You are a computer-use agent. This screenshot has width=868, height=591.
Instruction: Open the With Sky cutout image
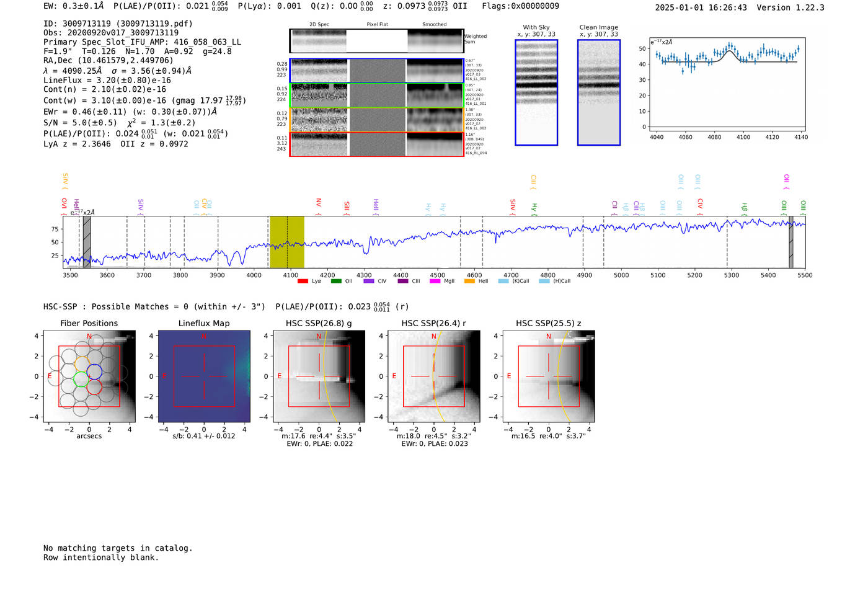[536, 92]
